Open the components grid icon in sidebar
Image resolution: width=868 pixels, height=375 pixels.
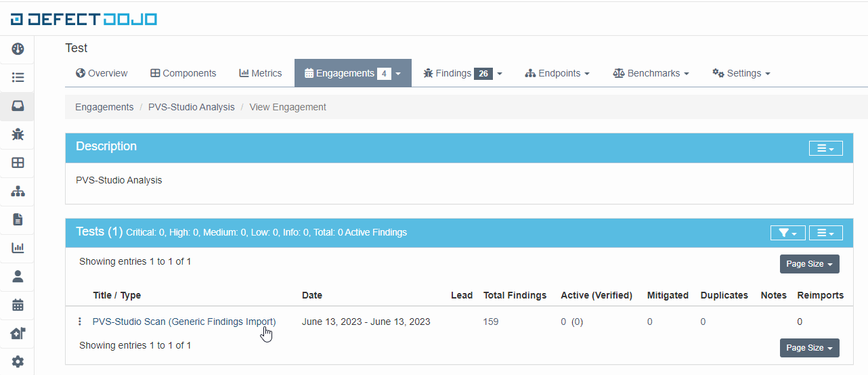(x=18, y=163)
